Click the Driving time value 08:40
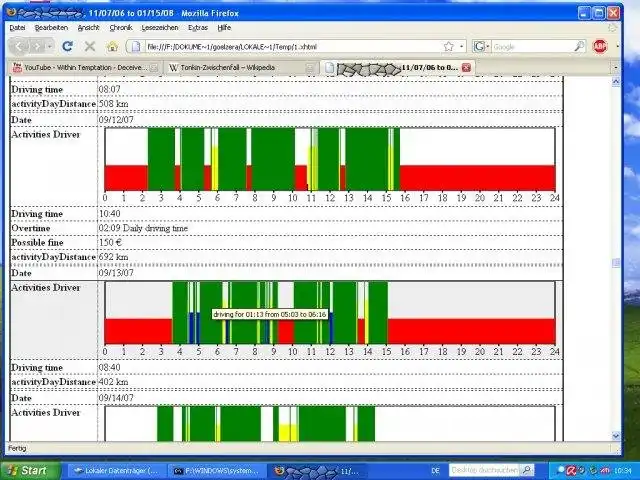The width and height of the screenshot is (640, 480). 109,367
